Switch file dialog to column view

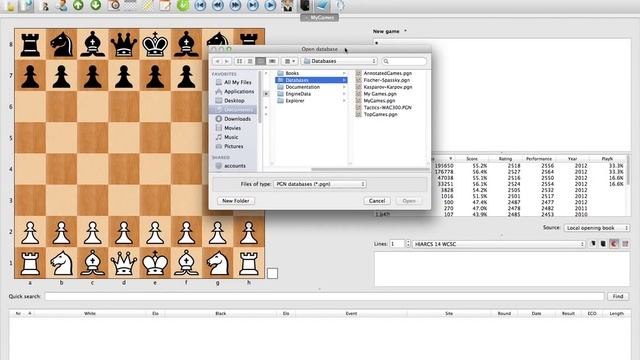(x=261, y=61)
